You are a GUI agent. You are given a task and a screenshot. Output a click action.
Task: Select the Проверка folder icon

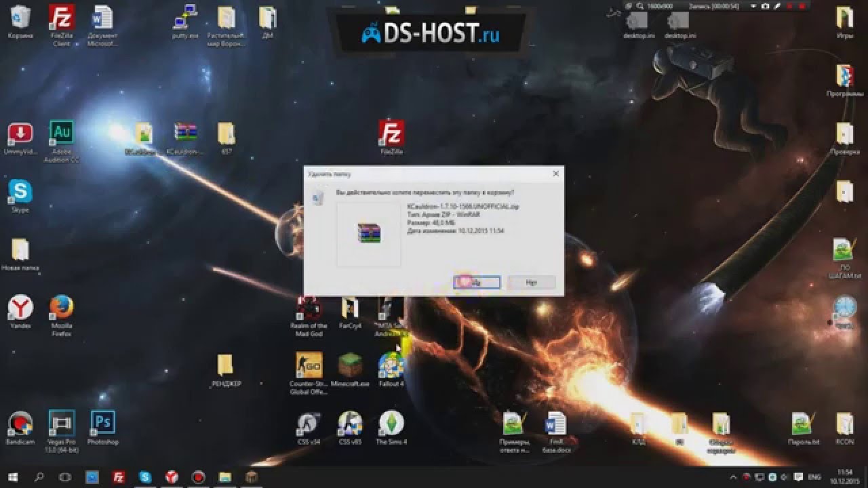click(x=844, y=139)
